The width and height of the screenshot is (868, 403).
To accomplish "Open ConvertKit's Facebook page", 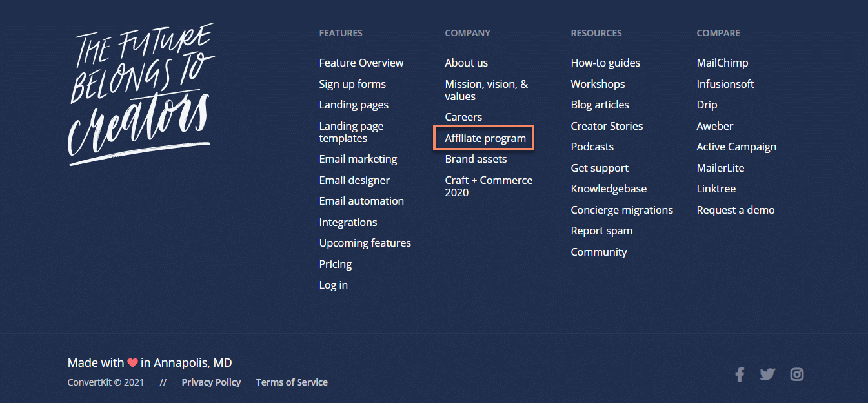I will [x=740, y=374].
